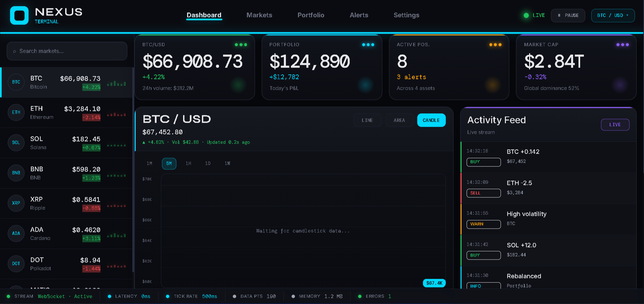Viewport: 644px width, 304px height.
Task: Click 'Waiting for candlestick data...' message
Action: coord(303,231)
